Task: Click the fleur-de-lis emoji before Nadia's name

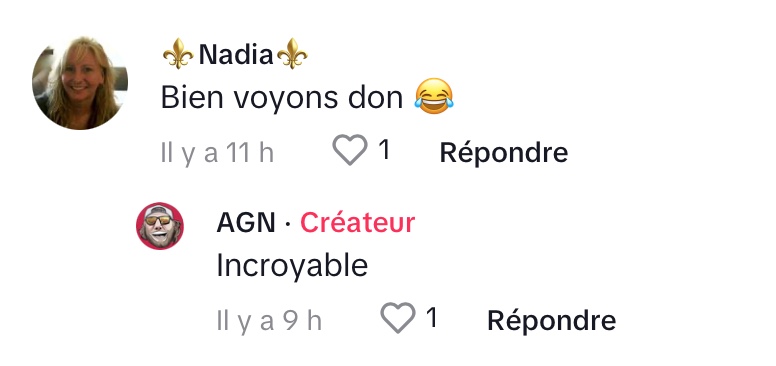Action: click(178, 53)
